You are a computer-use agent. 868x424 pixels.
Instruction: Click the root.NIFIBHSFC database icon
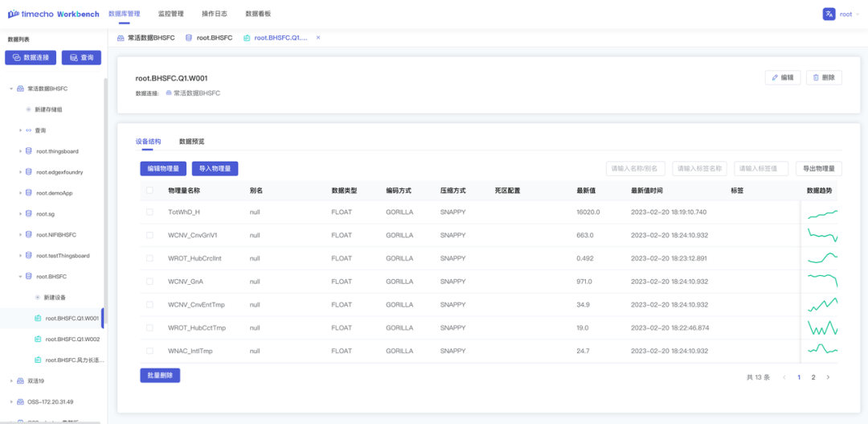(x=29, y=235)
